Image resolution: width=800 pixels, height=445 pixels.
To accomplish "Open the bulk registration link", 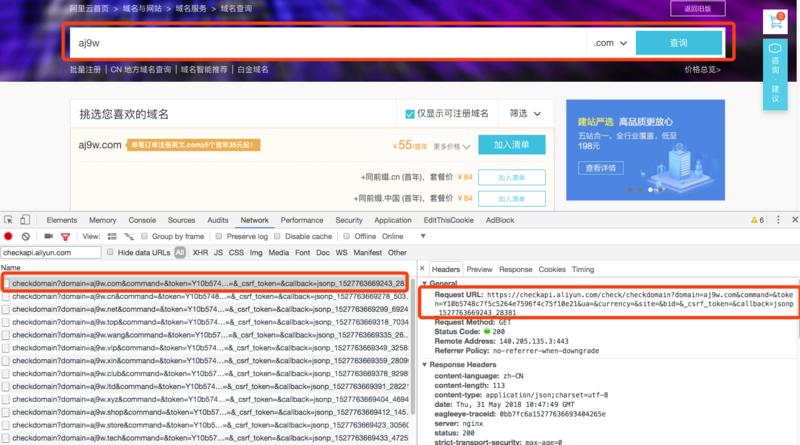I will pyautogui.click(x=85, y=69).
